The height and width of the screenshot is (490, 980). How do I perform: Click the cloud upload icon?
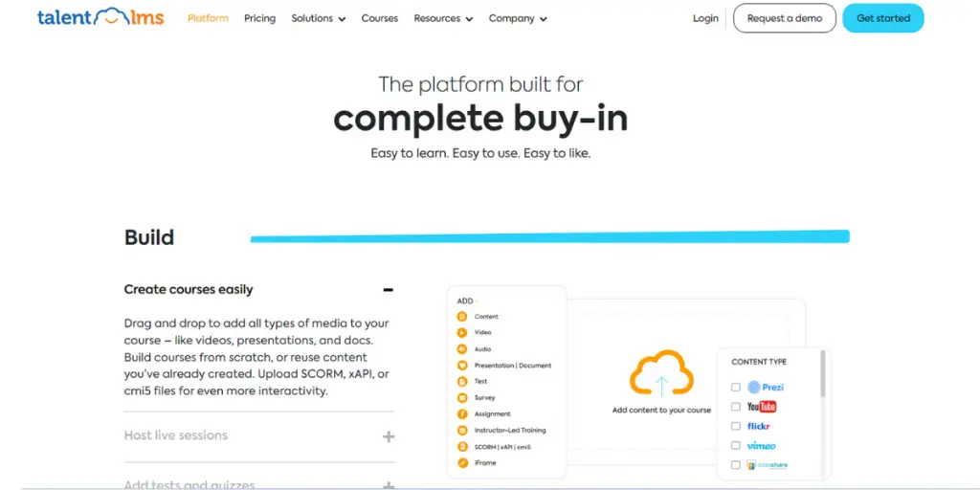click(x=660, y=374)
